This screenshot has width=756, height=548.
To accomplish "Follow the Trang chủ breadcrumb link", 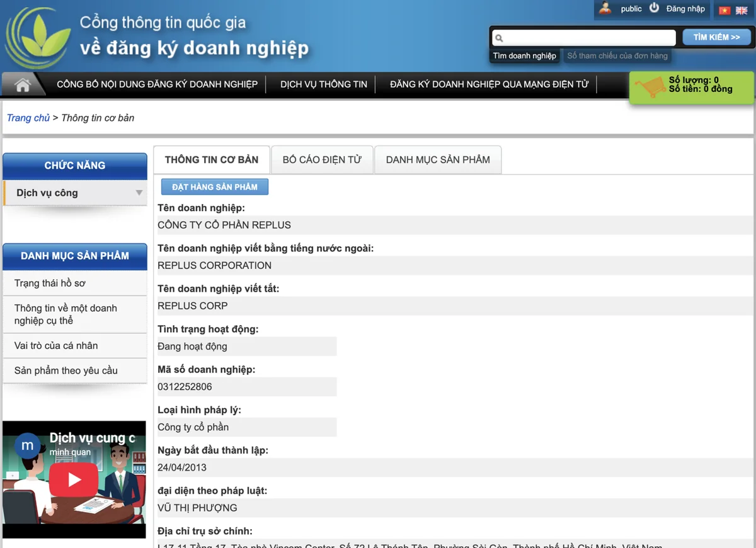I will point(28,118).
